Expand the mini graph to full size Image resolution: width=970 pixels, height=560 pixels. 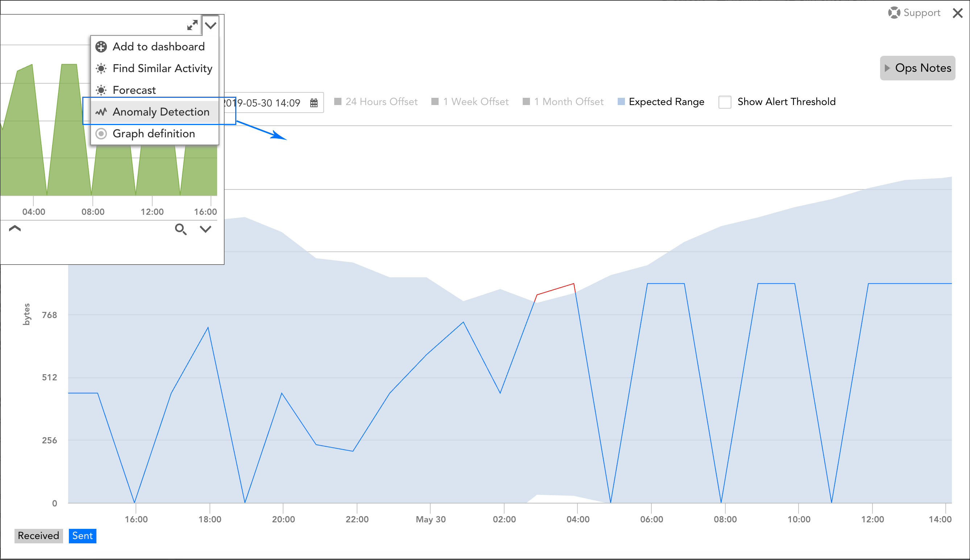tap(192, 25)
